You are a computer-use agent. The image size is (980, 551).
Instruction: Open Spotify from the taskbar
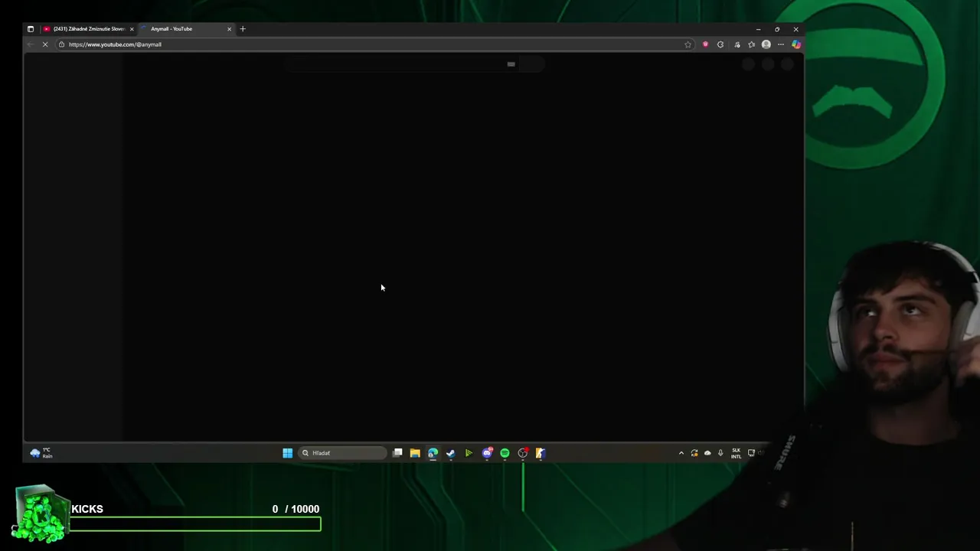(505, 453)
